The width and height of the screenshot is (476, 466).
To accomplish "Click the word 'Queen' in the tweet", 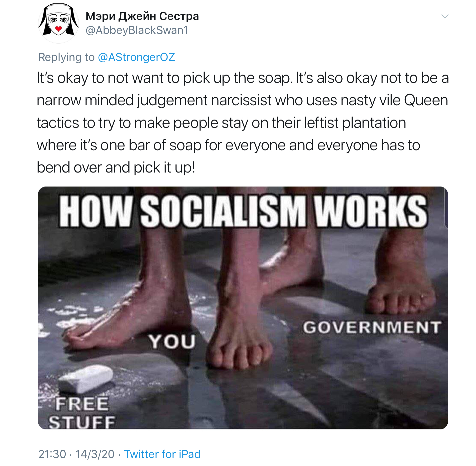I will click(426, 100).
